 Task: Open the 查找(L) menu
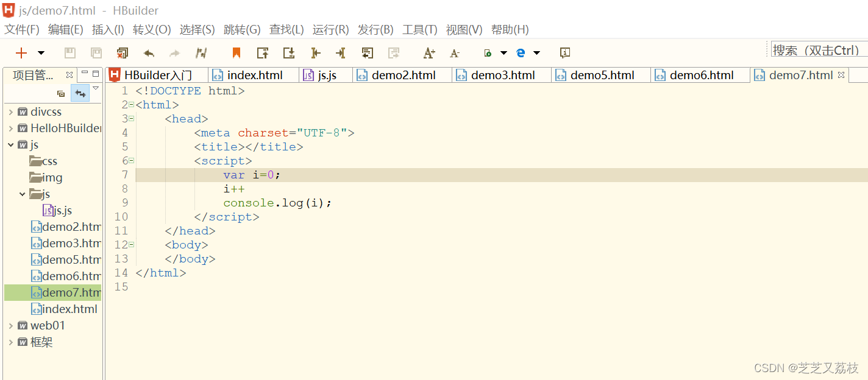click(286, 29)
